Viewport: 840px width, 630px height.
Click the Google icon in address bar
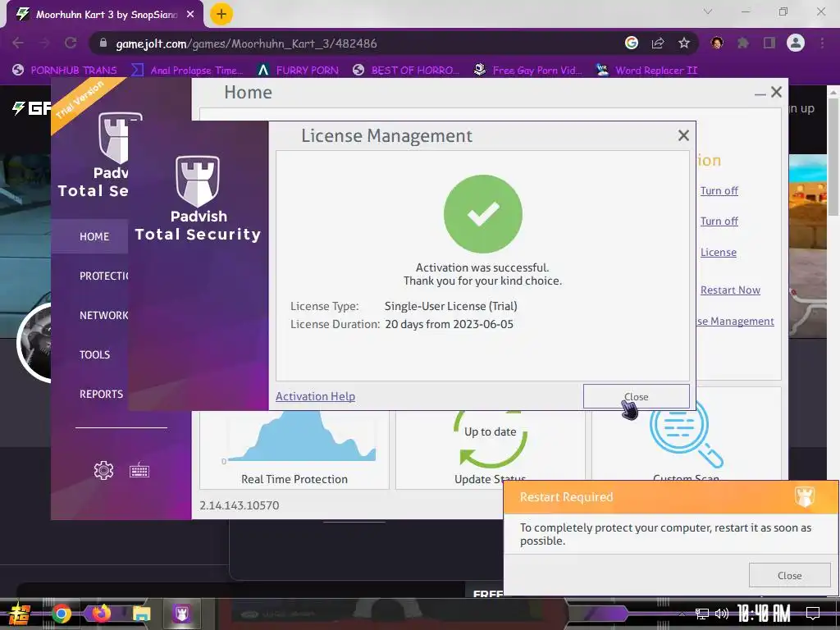(x=632, y=43)
